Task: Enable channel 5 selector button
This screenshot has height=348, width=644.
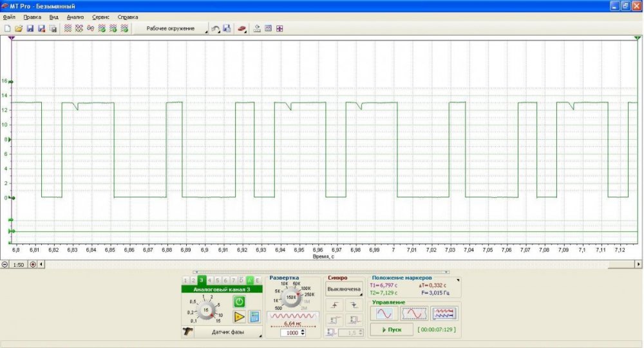Action: (x=218, y=280)
